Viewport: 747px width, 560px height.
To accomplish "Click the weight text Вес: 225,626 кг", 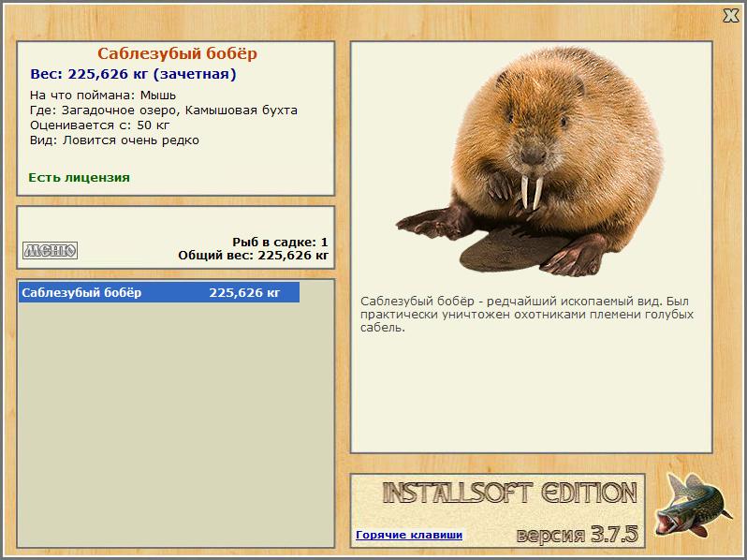I will point(133,74).
